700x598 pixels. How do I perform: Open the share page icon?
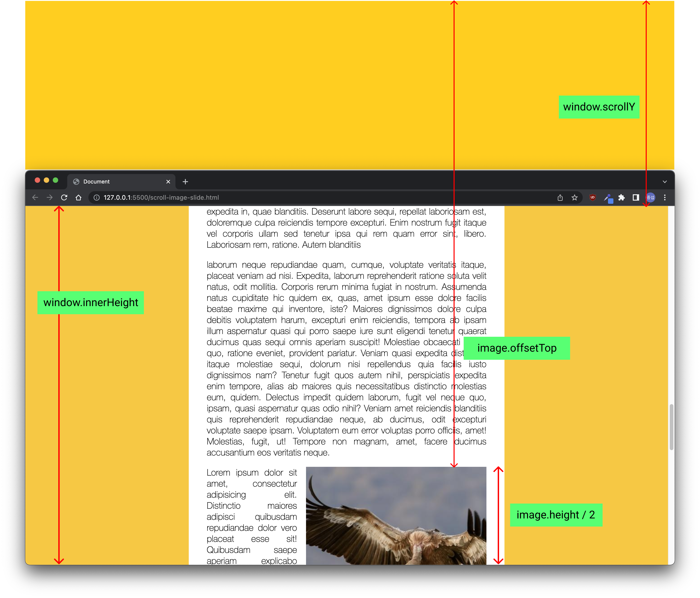560,197
